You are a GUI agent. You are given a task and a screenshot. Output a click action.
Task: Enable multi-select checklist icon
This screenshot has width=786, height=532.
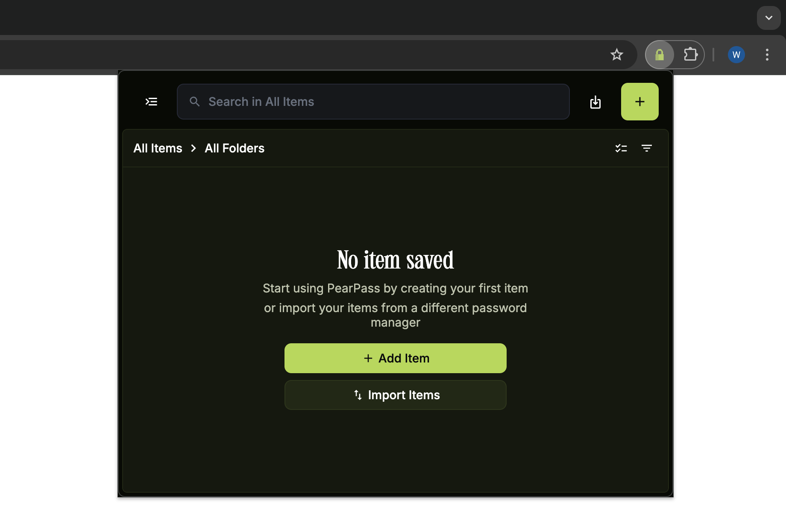click(621, 148)
